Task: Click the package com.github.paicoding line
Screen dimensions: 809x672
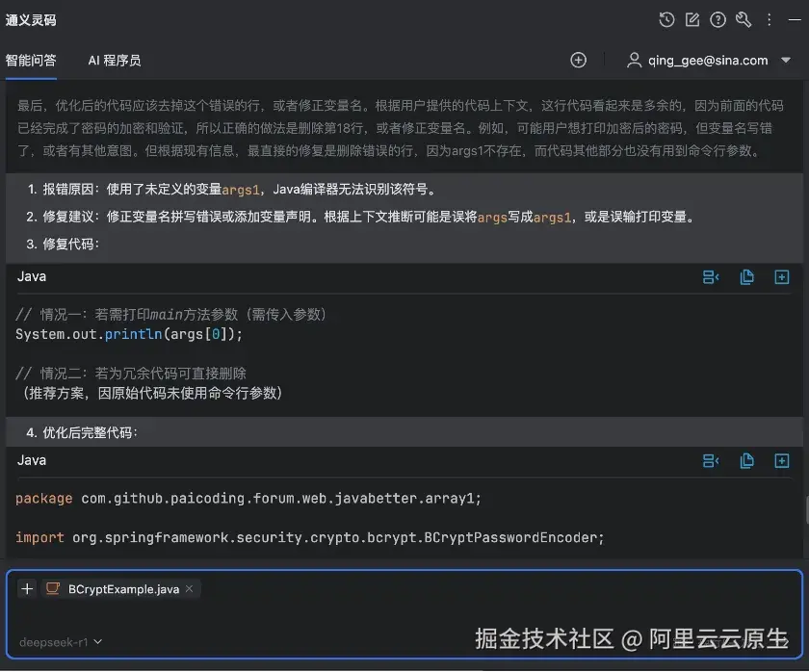Action: (x=248, y=498)
